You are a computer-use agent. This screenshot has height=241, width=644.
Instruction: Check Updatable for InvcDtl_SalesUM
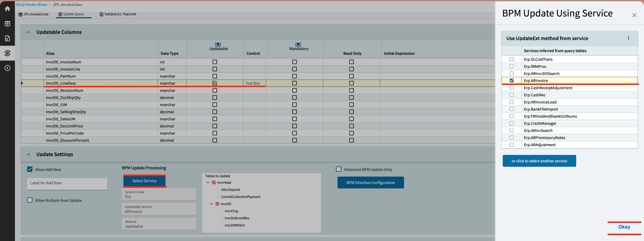(215, 119)
